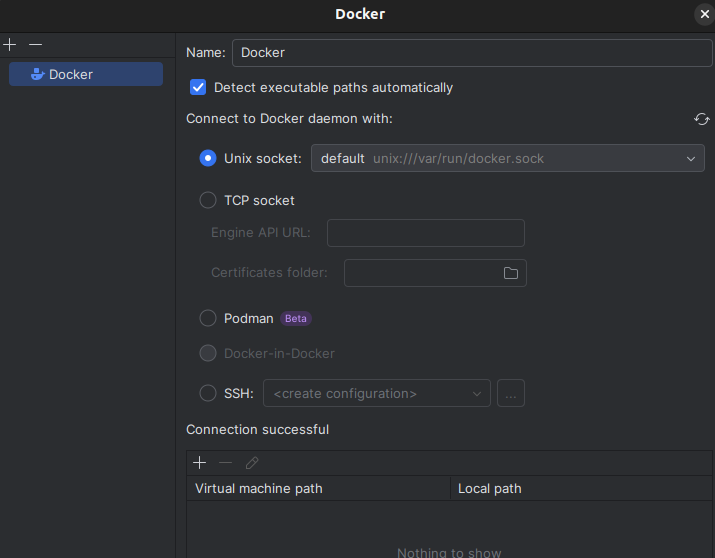Add a new path mapping row
This screenshot has height=558, width=715.
tap(199, 463)
